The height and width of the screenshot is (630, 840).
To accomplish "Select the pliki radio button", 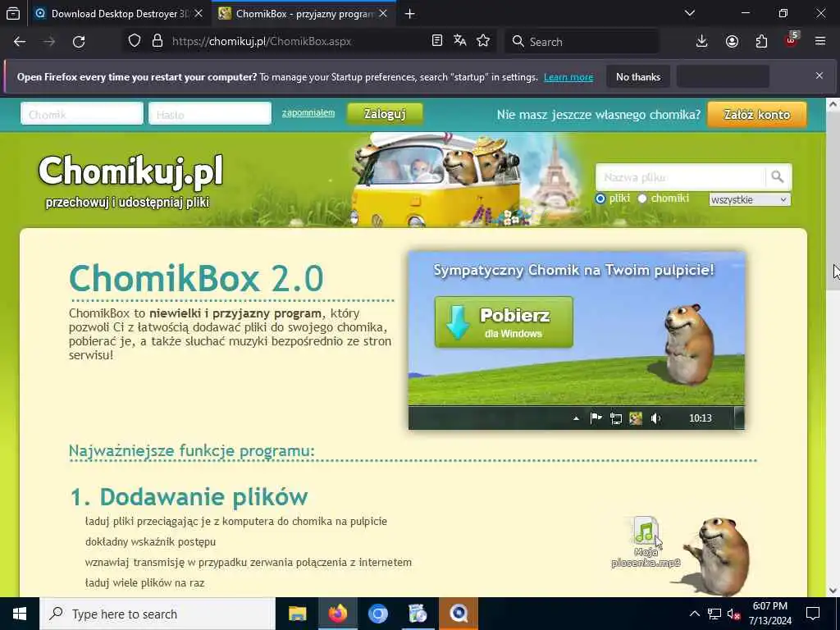I will (x=600, y=199).
